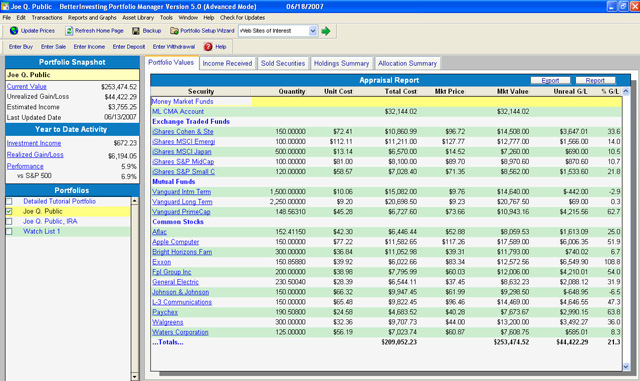640x381 pixels.
Task: Click the Backup disk icon
Action: (x=136, y=31)
